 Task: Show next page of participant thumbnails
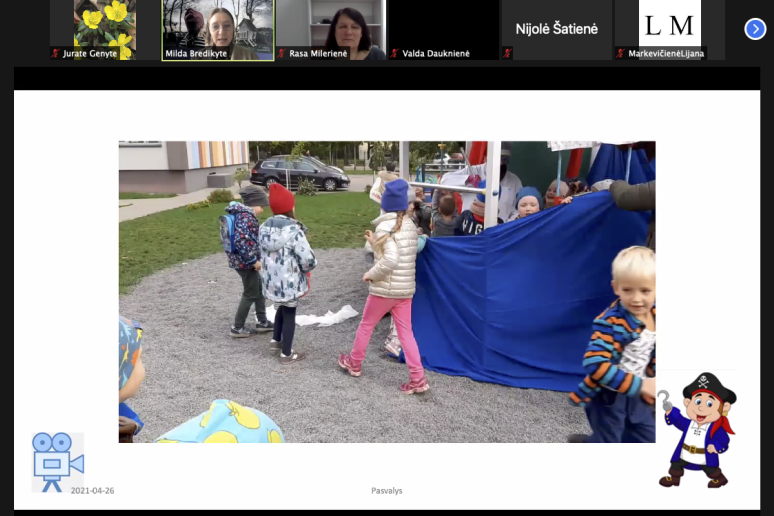[x=755, y=29]
